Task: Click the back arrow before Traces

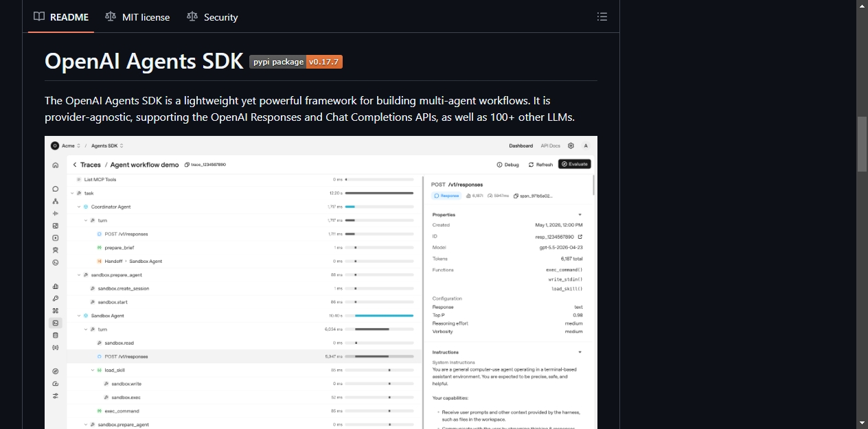Action: pos(74,165)
